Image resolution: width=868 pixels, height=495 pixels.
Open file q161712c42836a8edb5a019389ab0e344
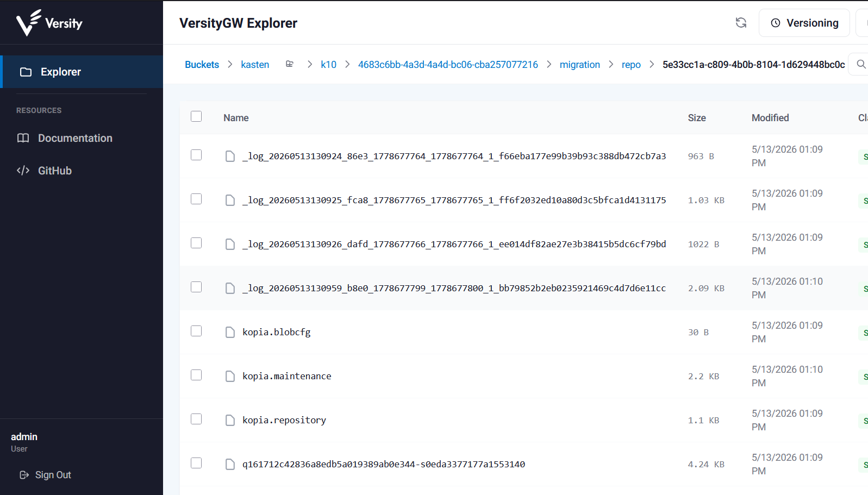[384, 465]
